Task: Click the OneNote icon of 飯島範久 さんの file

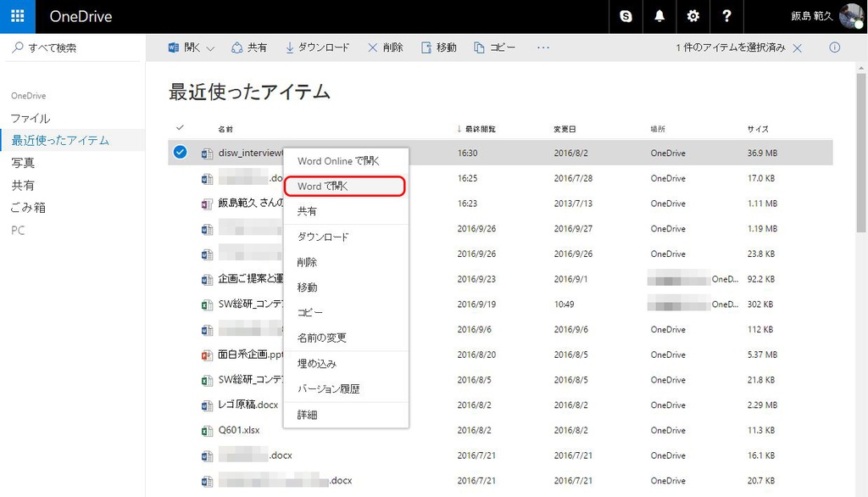Action: click(x=207, y=204)
